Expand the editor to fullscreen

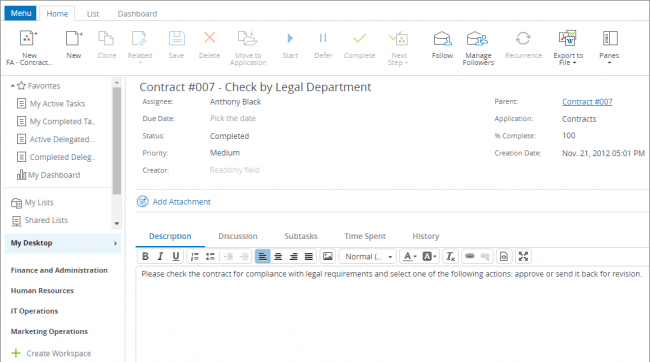pyautogui.click(x=523, y=257)
